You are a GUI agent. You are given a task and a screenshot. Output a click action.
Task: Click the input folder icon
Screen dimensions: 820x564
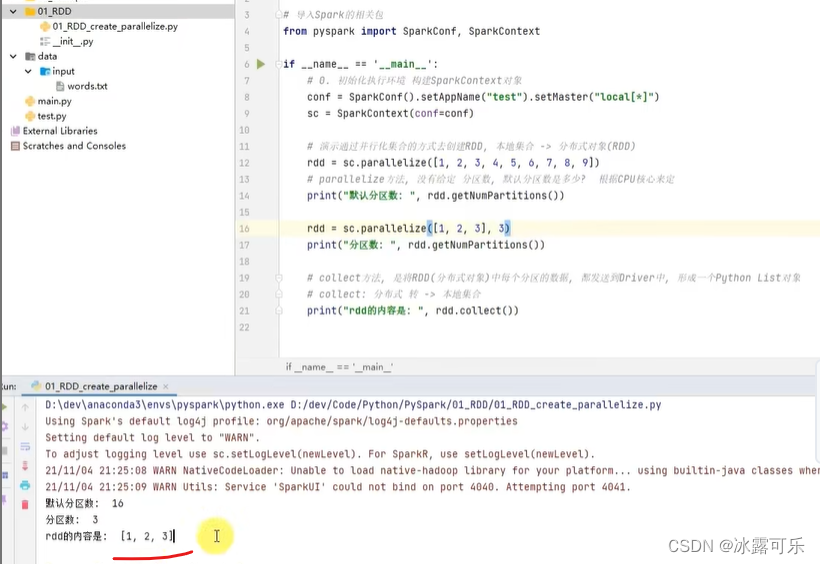tap(45, 71)
